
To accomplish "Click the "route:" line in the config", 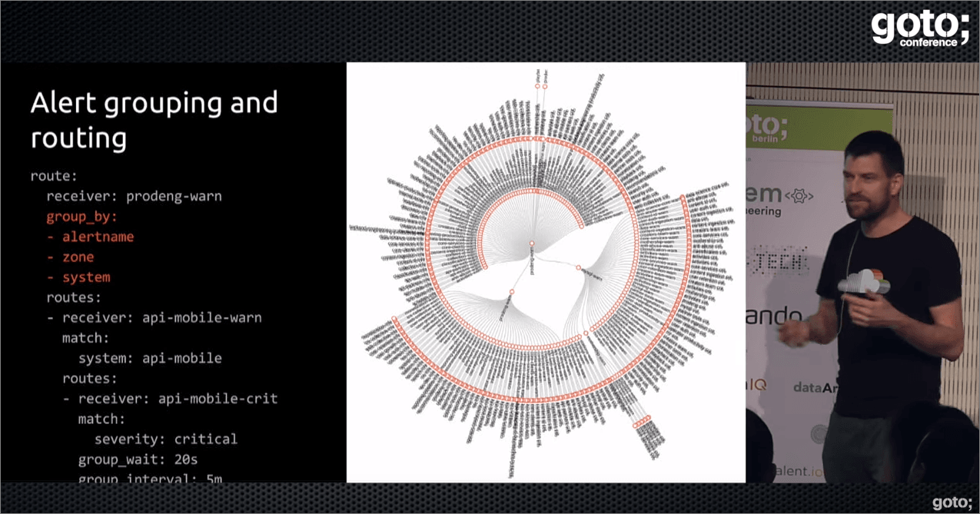I will coord(54,176).
